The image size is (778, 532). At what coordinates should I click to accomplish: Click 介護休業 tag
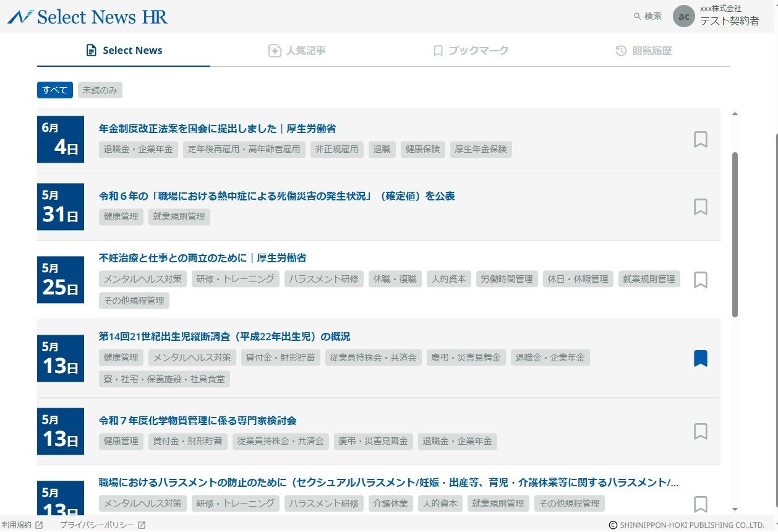point(391,504)
